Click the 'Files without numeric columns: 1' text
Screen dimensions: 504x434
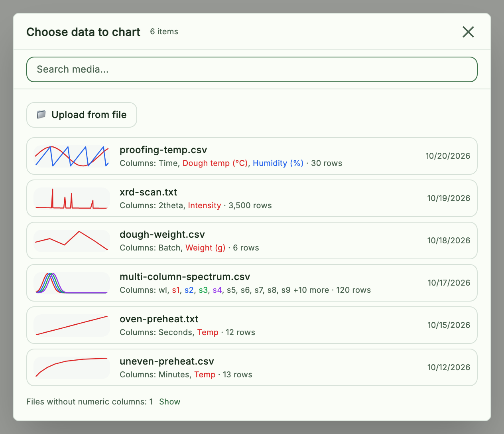[x=90, y=402]
